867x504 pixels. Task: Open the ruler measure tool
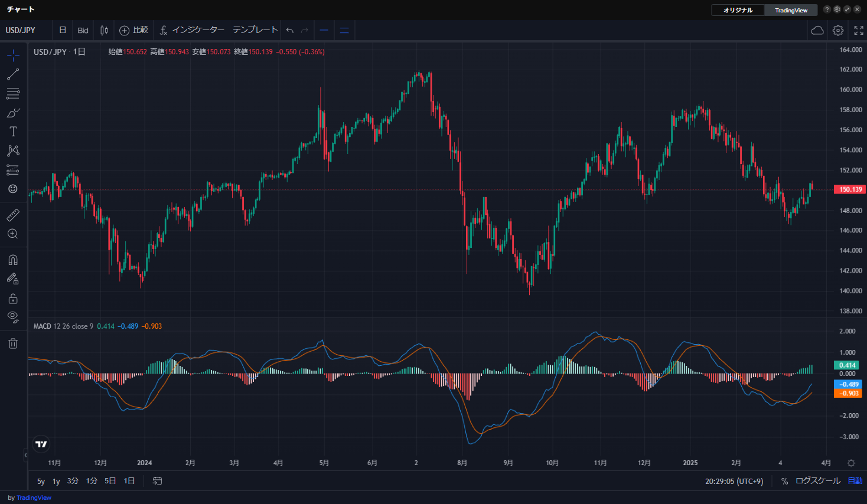point(13,215)
